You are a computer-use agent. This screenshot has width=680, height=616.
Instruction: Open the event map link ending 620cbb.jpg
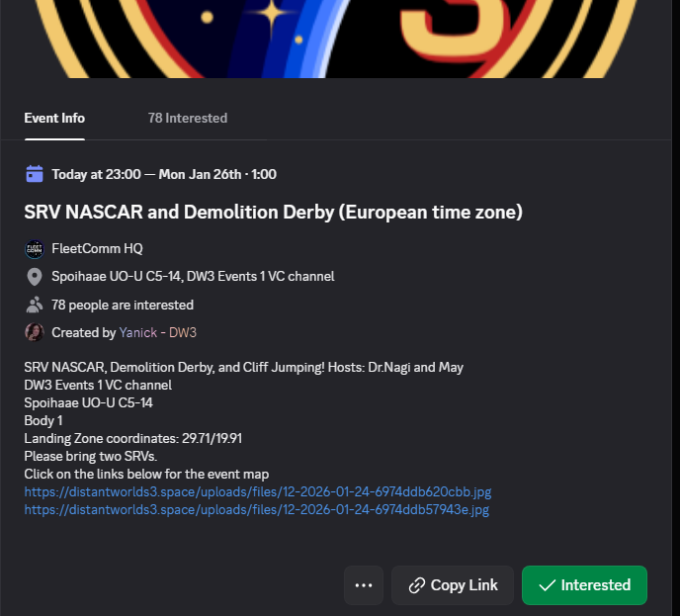pos(258,492)
